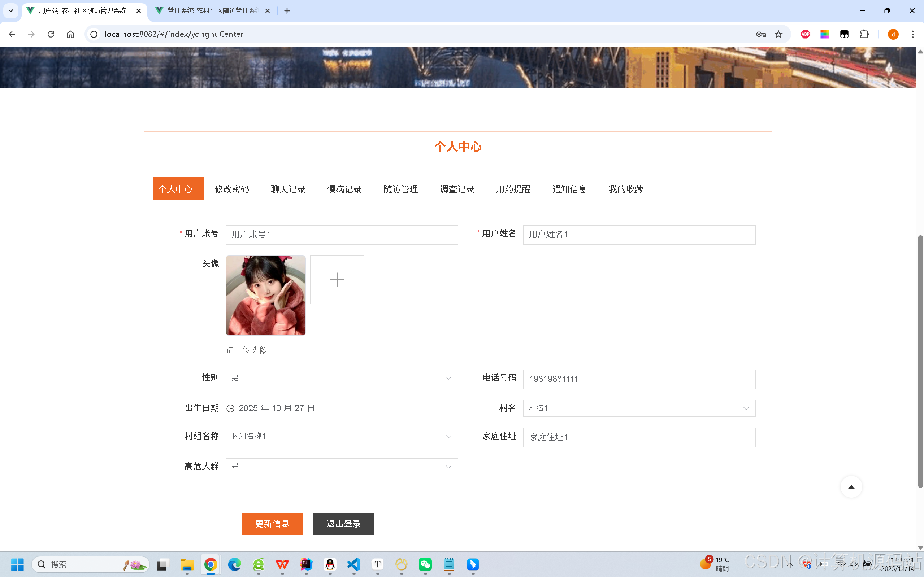Open the colorful grid extension icon

click(x=825, y=34)
